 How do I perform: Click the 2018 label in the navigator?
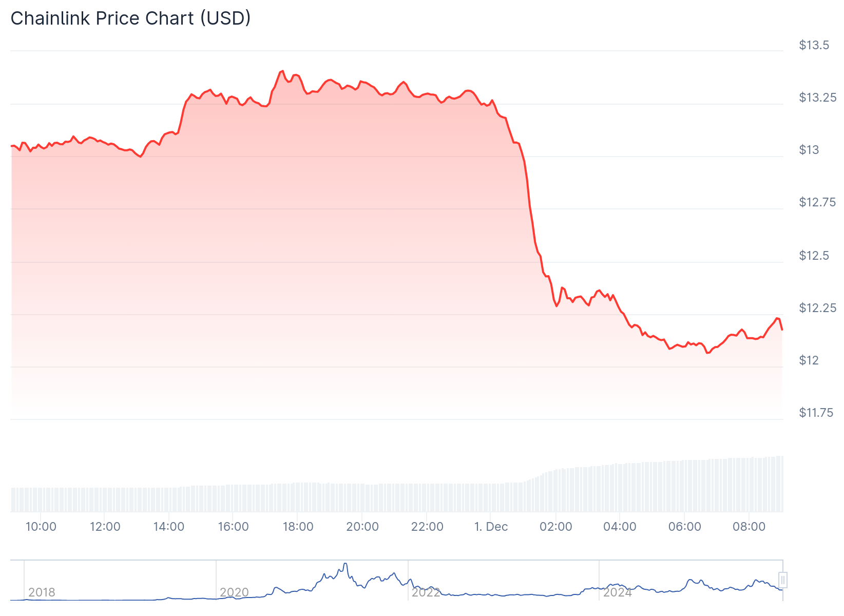tap(42, 592)
